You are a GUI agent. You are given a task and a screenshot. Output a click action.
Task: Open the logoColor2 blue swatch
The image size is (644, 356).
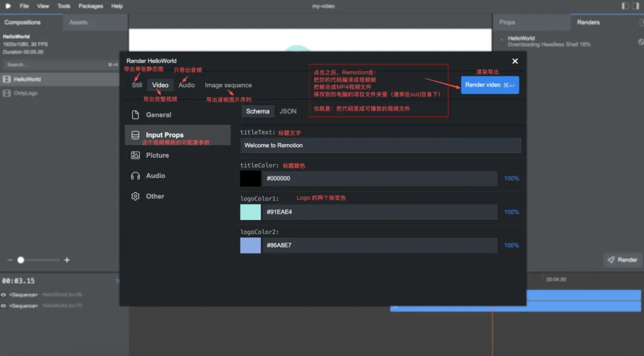[x=250, y=246]
